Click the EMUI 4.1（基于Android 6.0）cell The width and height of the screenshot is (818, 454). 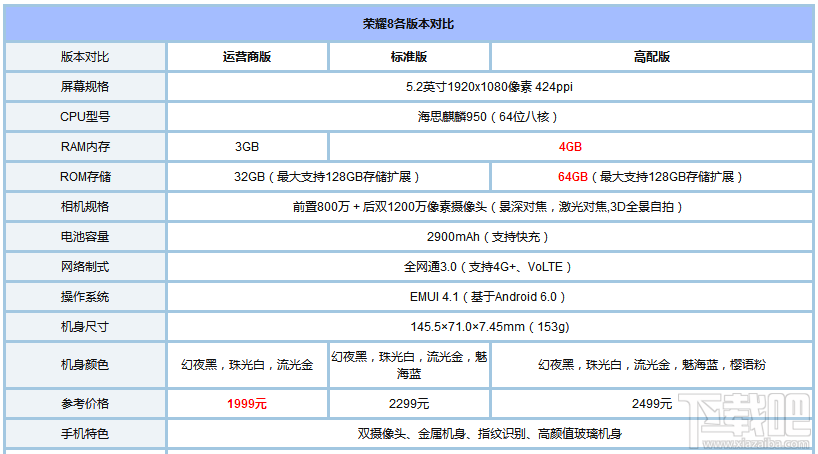pyautogui.click(x=489, y=297)
